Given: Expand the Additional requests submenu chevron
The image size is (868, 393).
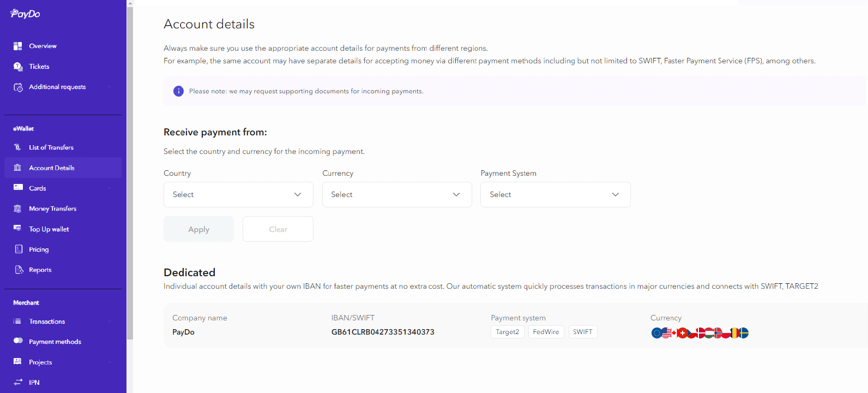Looking at the screenshot, I should point(110,87).
